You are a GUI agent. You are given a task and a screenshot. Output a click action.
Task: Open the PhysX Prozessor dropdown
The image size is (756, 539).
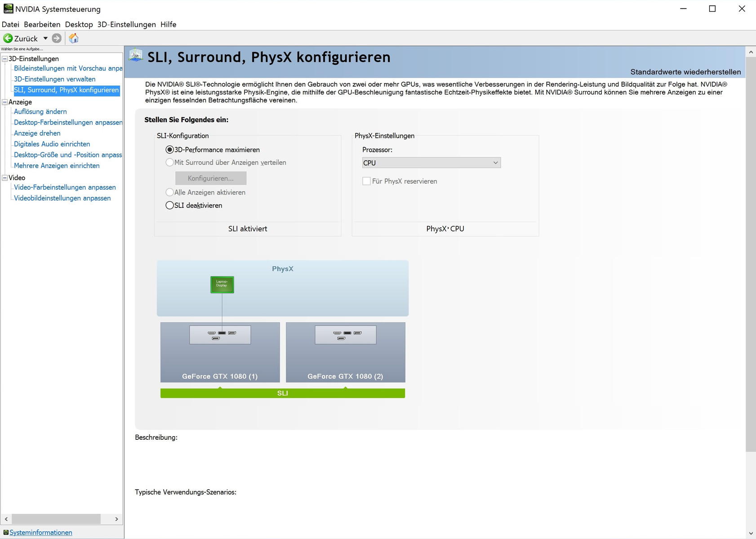pyautogui.click(x=431, y=163)
